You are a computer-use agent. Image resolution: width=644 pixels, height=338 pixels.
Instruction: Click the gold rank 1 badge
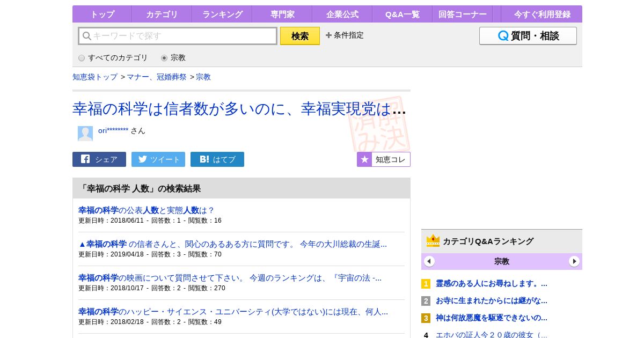point(426,284)
